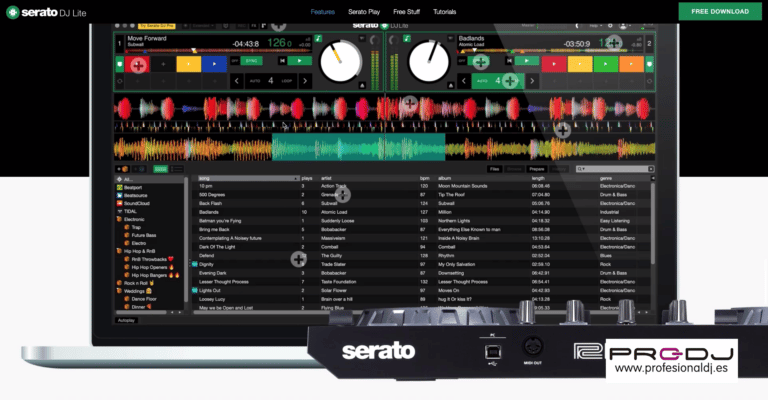768x400 pixels.
Task: Add cue point on deck 1 empty second pad
Action: [x=163, y=64]
